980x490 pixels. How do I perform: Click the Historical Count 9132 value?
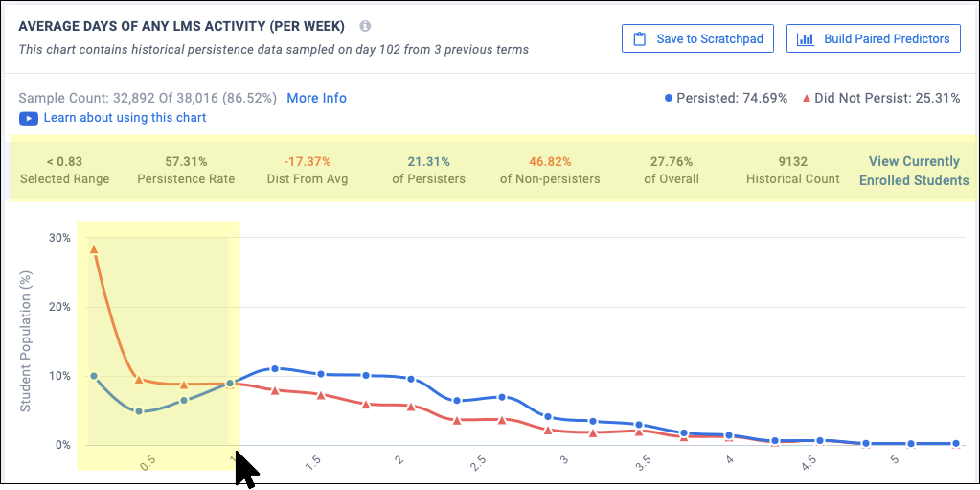793,162
